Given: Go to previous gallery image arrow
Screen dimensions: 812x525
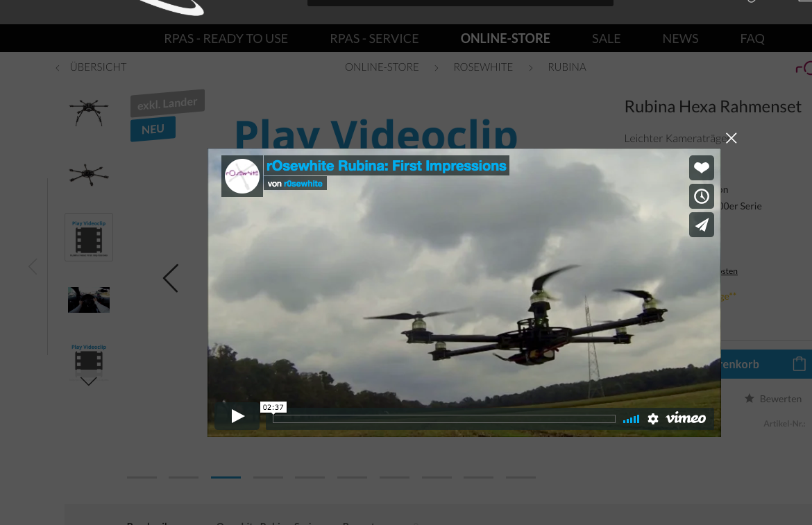Looking at the screenshot, I should click(170, 278).
